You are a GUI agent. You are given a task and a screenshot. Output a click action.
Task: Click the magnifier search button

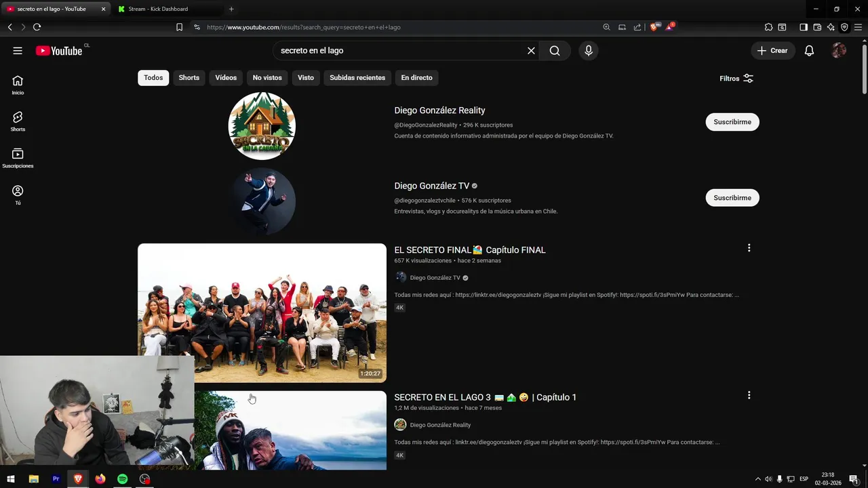tap(555, 51)
